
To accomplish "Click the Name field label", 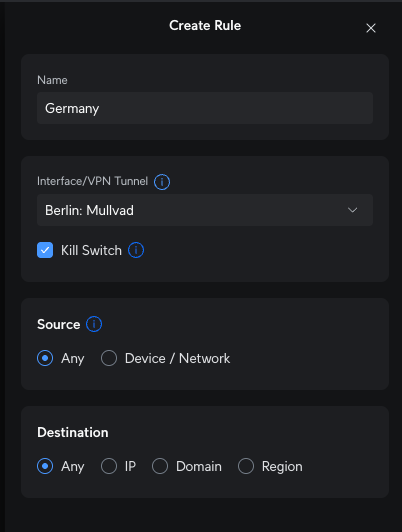I will (x=52, y=80).
